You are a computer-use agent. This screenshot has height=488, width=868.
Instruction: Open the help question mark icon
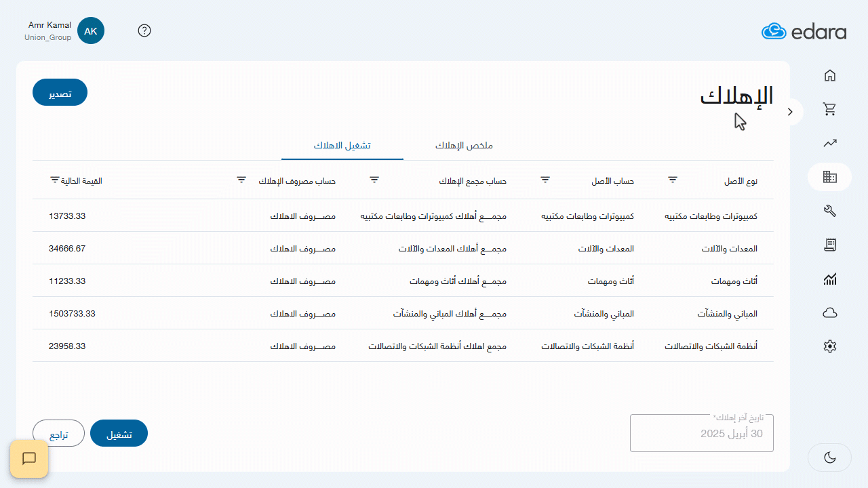[x=144, y=30]
